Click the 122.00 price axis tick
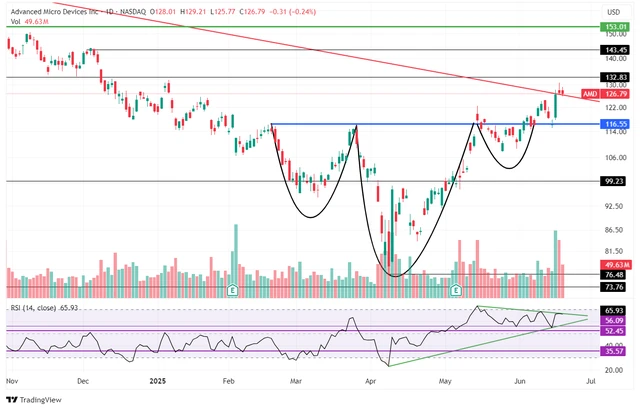Image resolution: width=640 pixels, height=410 pixels. (615, 108)
